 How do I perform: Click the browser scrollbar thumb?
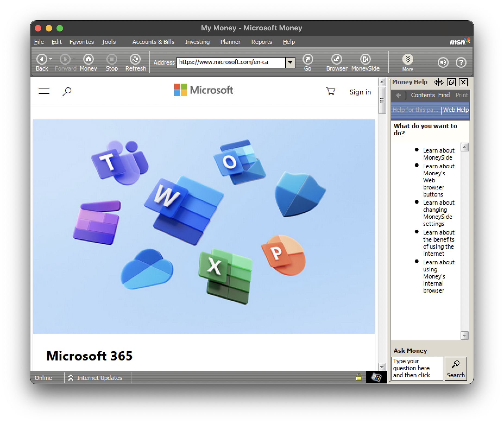[382, 100]
